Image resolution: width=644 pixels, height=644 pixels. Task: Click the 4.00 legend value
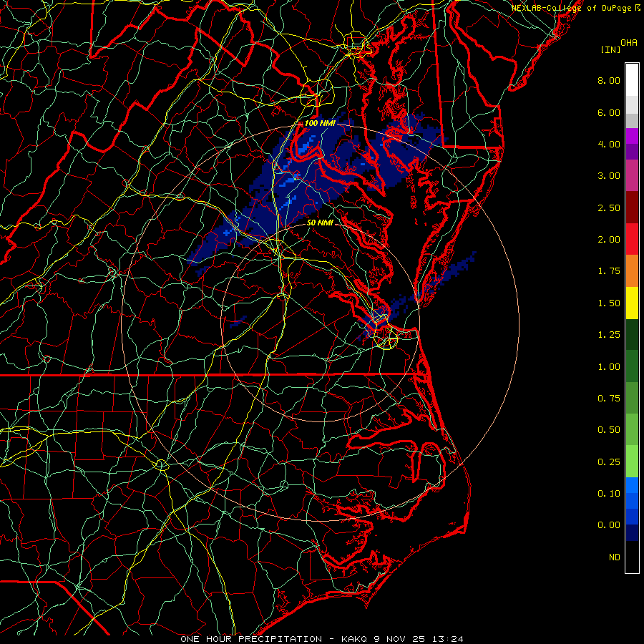pos(609,144)
